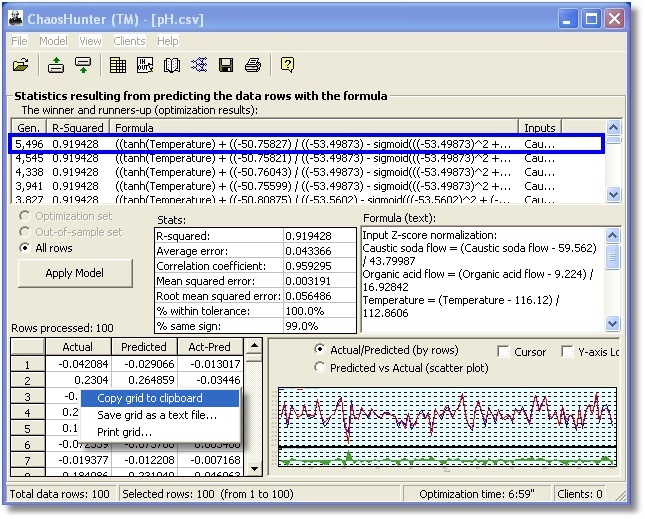Image resolution: width=645 pixels, height=519 pixels.
Task: Open the View menu
Action: point(90,41)
